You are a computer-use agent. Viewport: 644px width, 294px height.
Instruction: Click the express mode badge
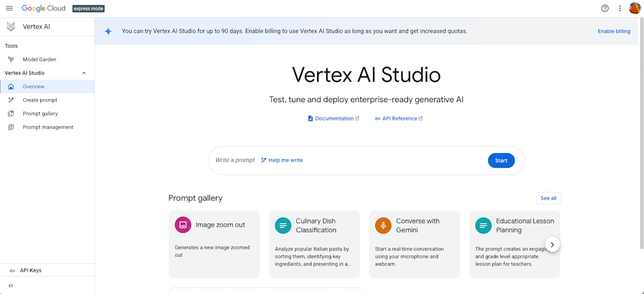tap(89, 9)
